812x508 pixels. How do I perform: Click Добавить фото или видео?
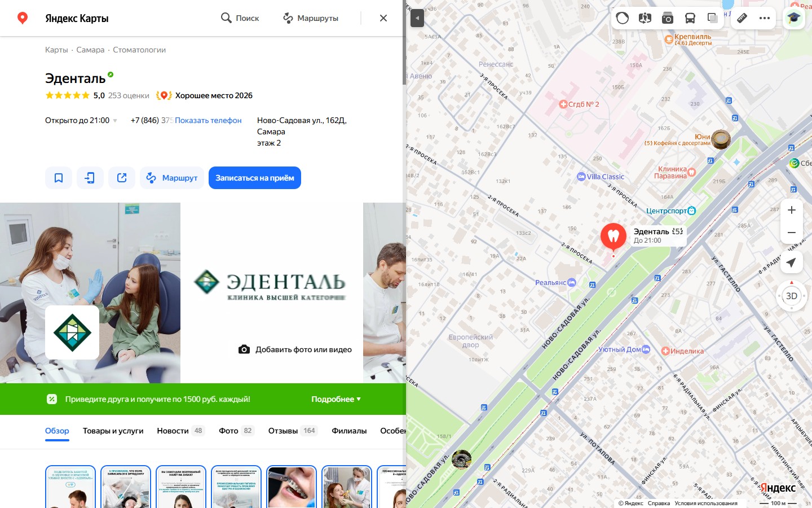click(x=296, y=349)
